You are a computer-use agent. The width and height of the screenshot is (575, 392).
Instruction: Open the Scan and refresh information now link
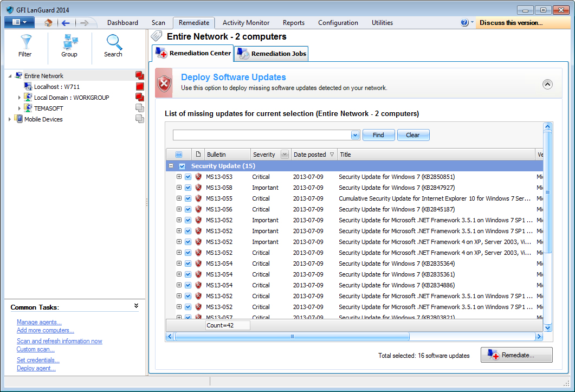(60, 341)
